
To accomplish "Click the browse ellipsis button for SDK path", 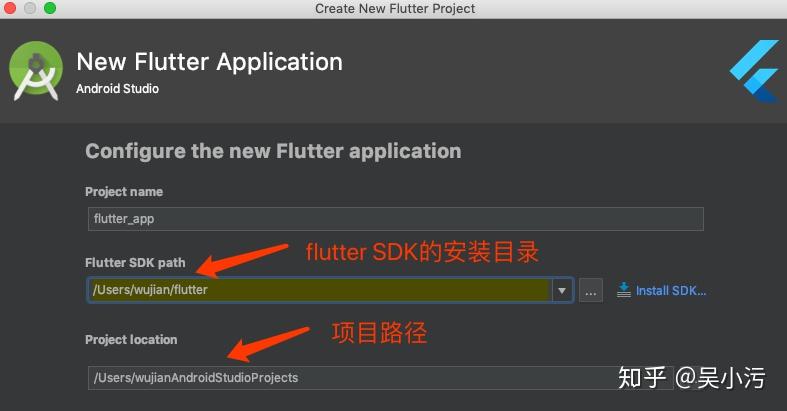I will [591, 290].
